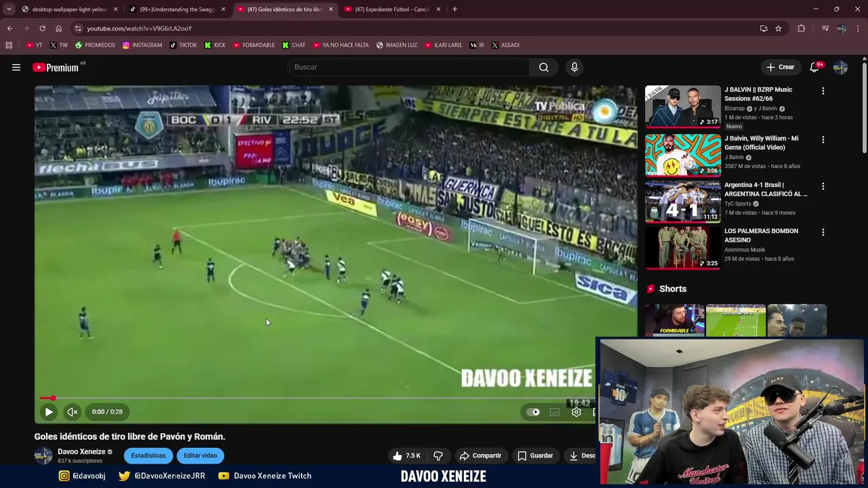Open options for Mi Gente video

[823, 140]
